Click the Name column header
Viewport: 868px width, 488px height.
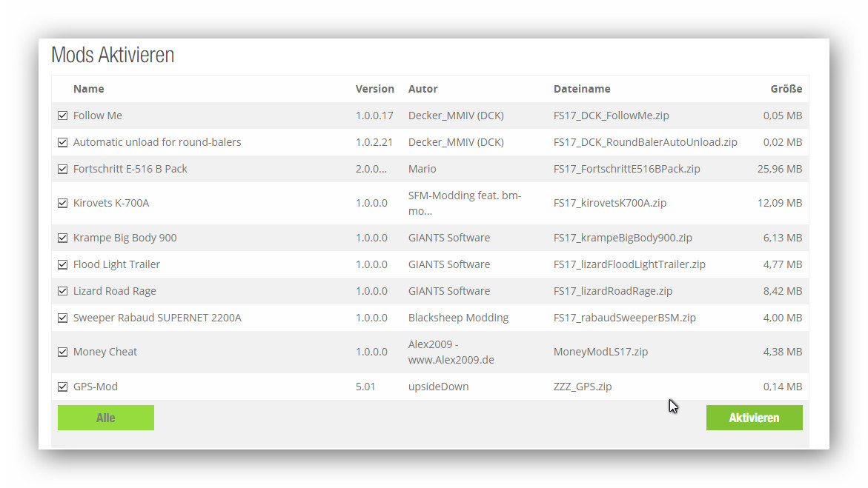(x=88, y=89)
